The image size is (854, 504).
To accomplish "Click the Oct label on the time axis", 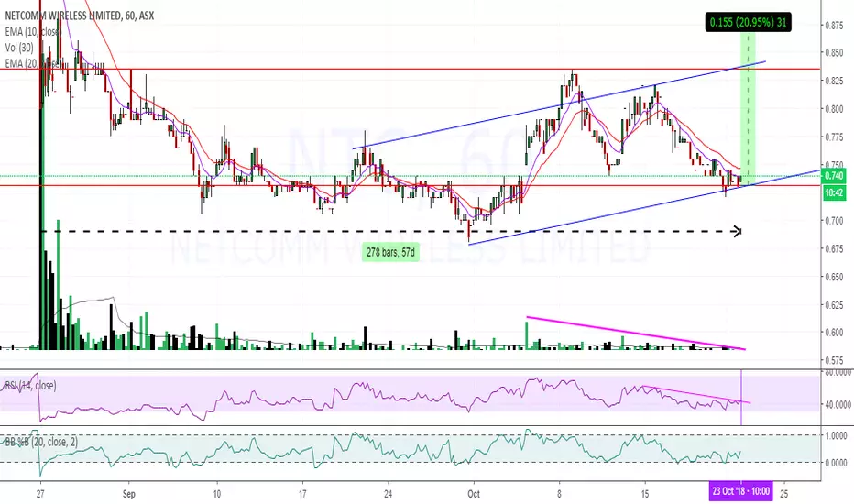I will pyautogui.click(x=474, y=494).
